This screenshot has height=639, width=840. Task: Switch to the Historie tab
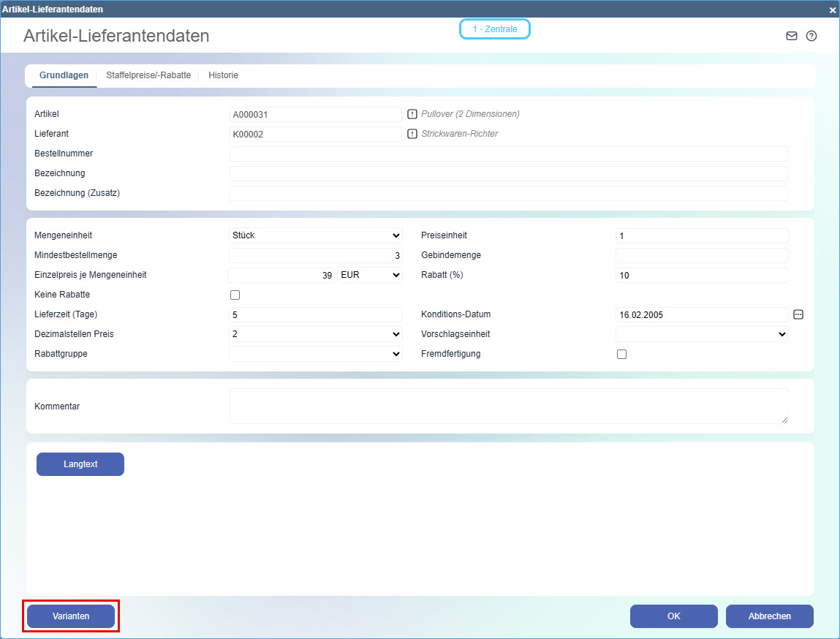[223, 75]
